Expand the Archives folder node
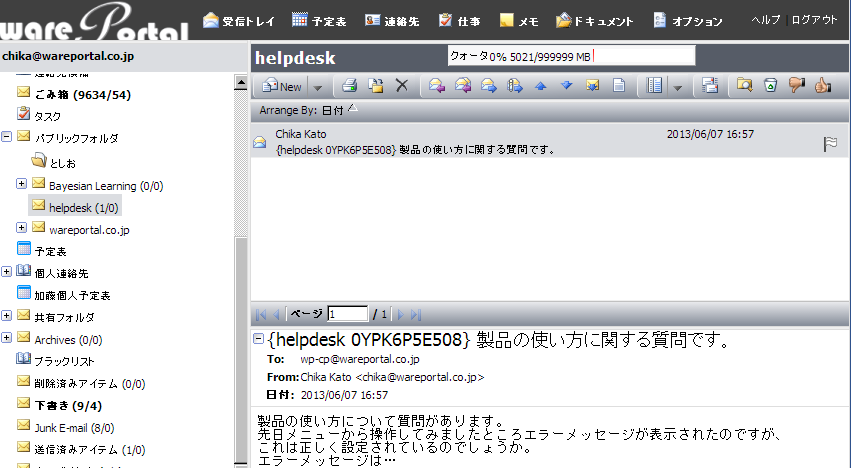Viewport: 851px width, 468px height. click(x=7, y=338)
